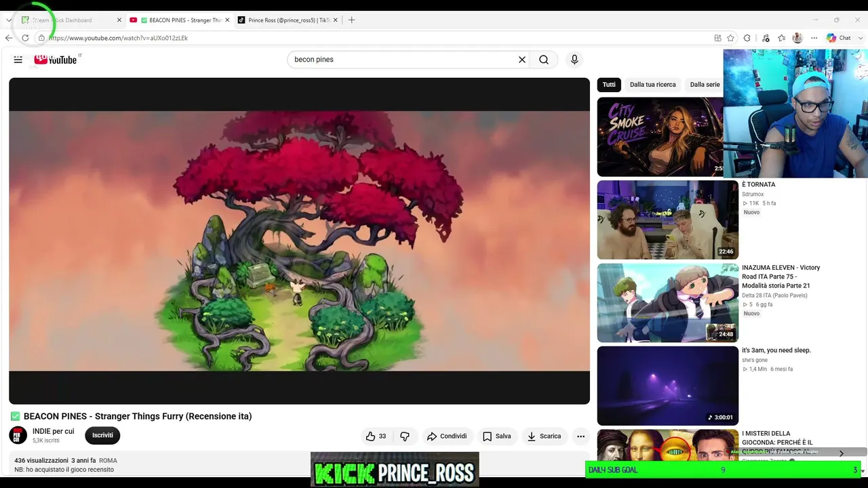Viewport: 868px width, 488px height.
Task: Open the apps icon in address bar
Action: (717, 38)
